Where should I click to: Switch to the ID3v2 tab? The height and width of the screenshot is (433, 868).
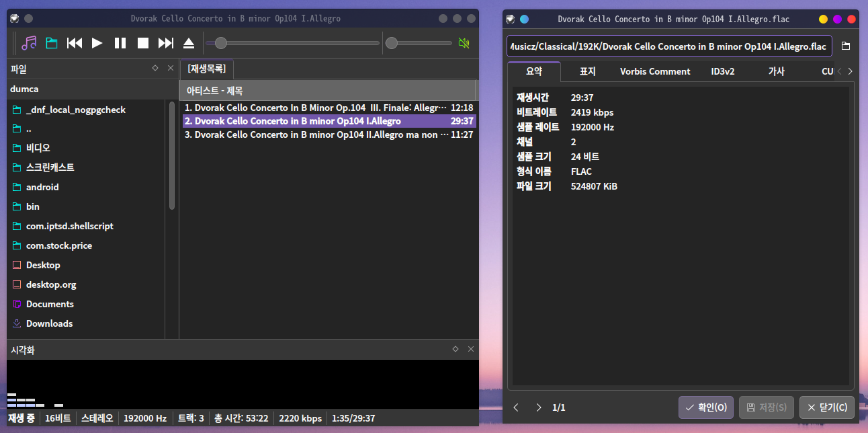pyautogui.click(x=723, y=71)
